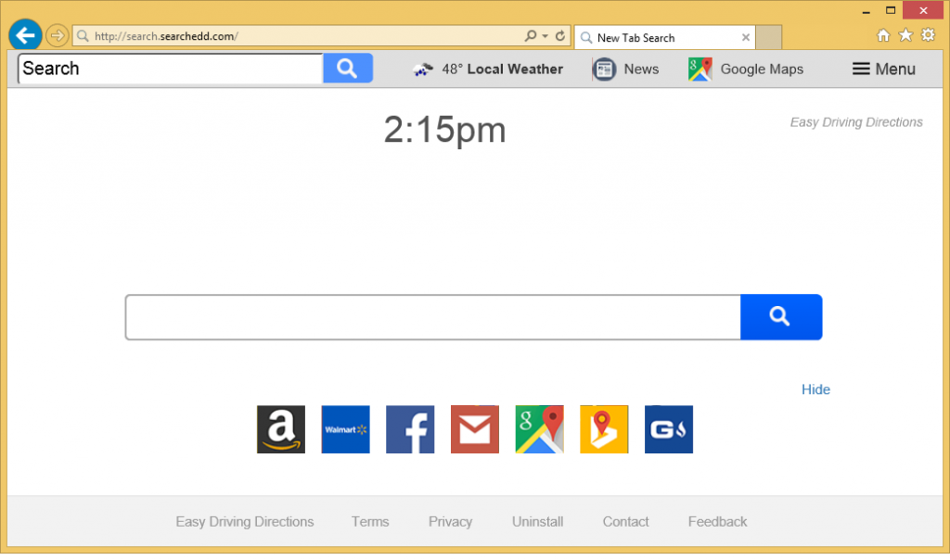This screenshot has width=950, height=560.
Task: Maximize the browser window
Action: point(891,10)
